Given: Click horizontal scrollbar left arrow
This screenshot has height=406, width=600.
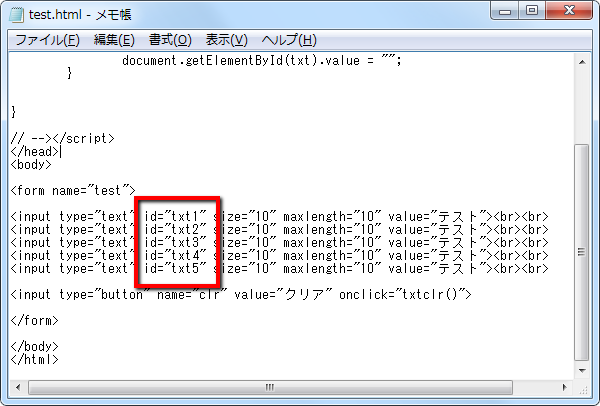Looking at the screenshot, I should coord(18,387).
